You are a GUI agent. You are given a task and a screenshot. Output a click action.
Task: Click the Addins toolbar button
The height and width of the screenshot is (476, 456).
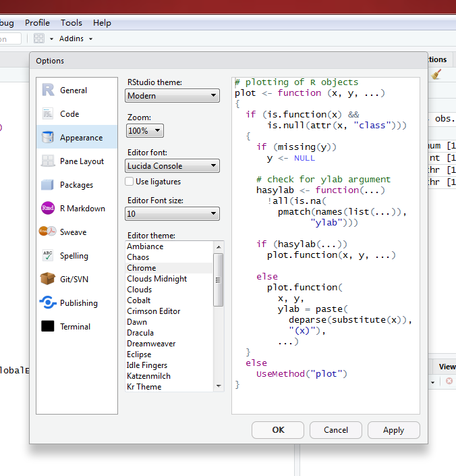pos(72,38)
